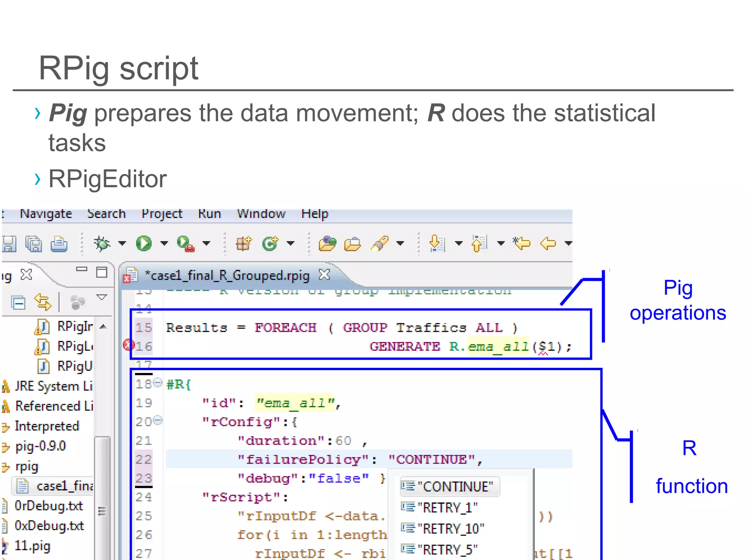Launch Debug with the bug icon
747x560 pixels.
coord(102,243)
